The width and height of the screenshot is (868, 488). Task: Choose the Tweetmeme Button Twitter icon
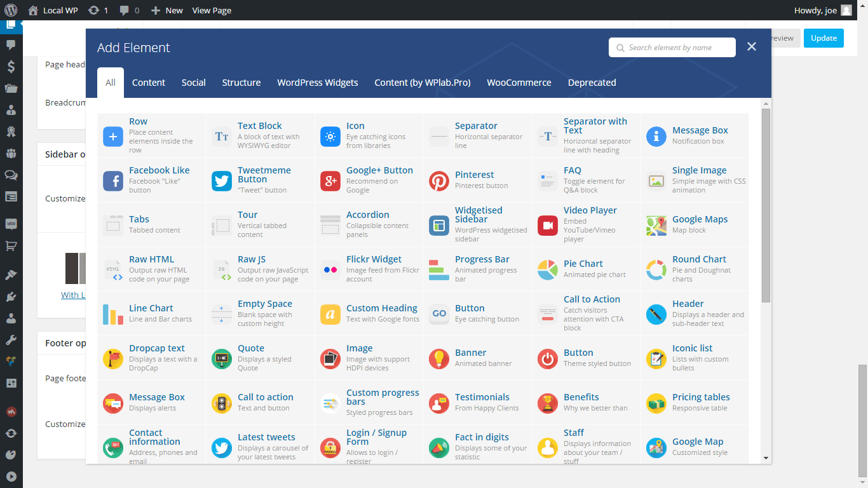222,181
